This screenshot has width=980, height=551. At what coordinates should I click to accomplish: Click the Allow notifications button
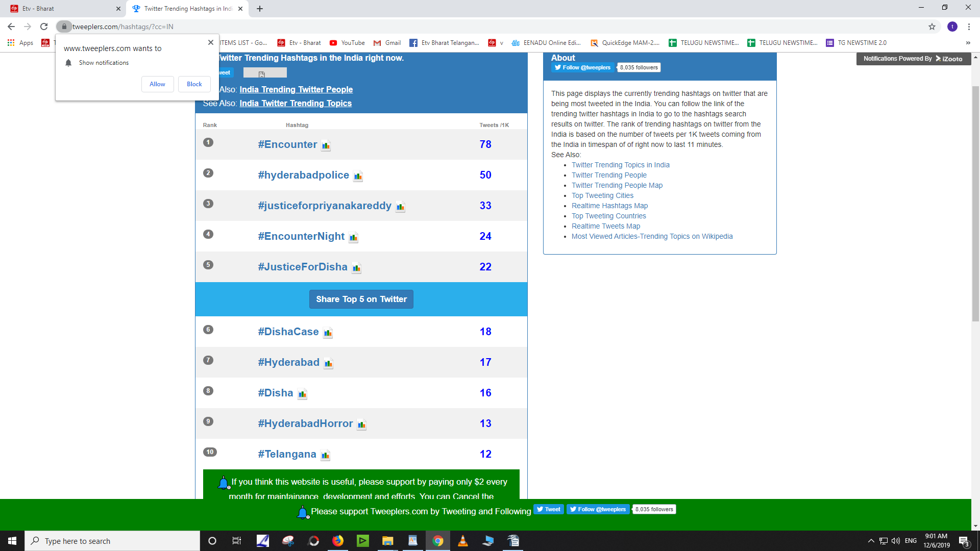pyautogui.click(x=157, y=84)
